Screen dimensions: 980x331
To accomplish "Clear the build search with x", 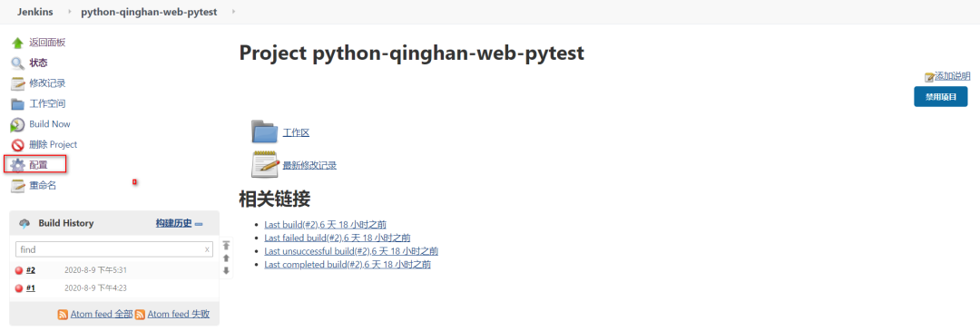I will pyautogui.click(x=207, y=249).
